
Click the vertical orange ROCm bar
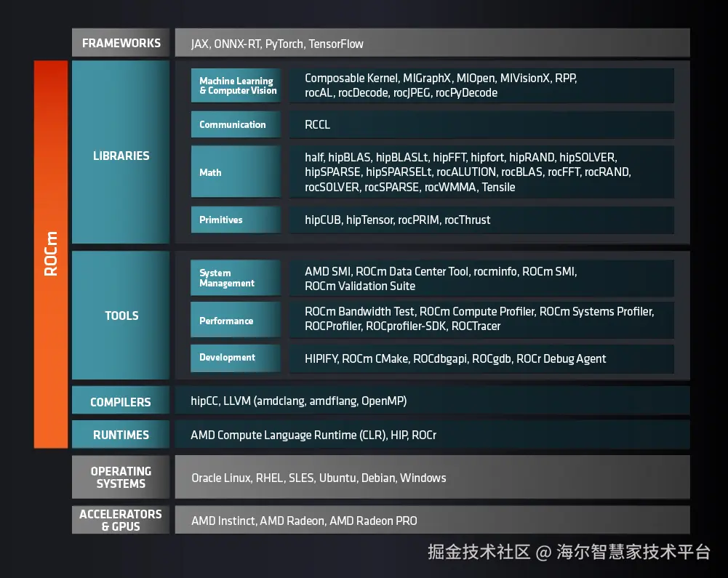(51, 254)
